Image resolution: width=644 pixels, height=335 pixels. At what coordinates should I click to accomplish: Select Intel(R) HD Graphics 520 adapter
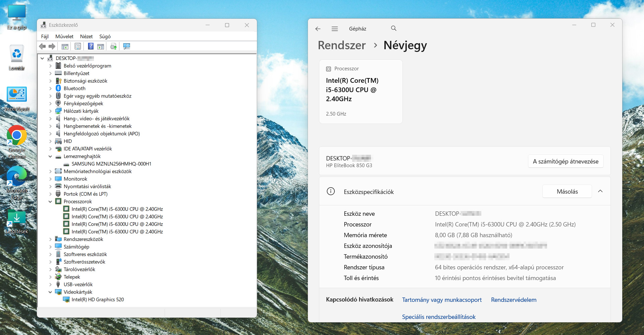(x=98, y=299)
